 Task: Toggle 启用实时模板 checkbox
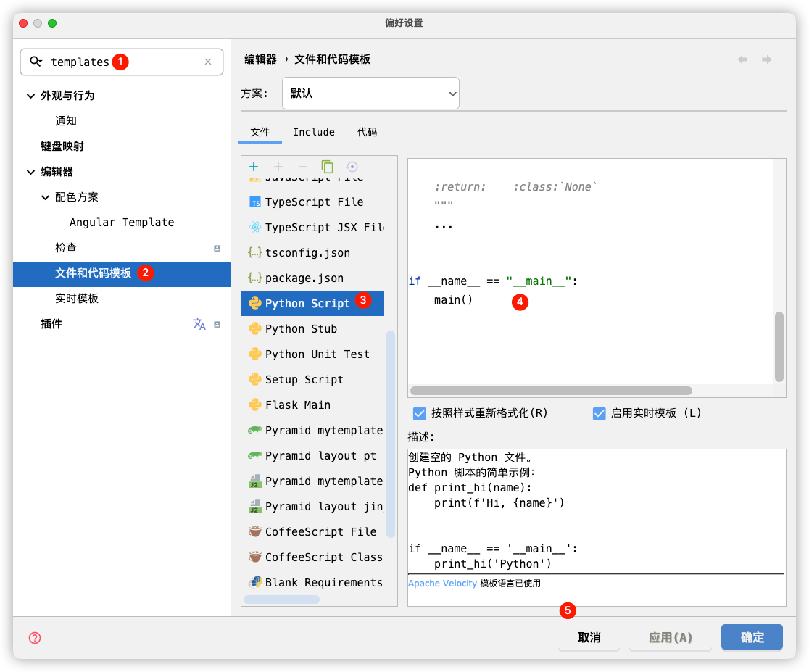coord(599,414)
